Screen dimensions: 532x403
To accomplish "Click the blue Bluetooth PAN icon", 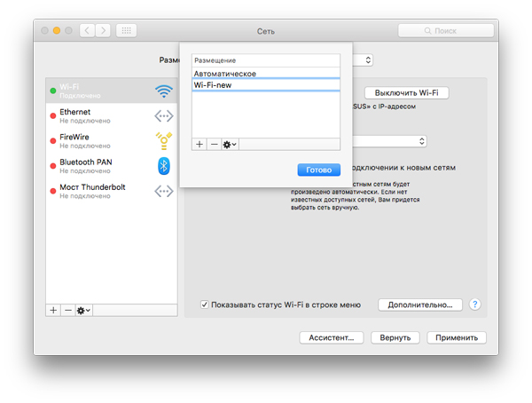I will (163, 165).
